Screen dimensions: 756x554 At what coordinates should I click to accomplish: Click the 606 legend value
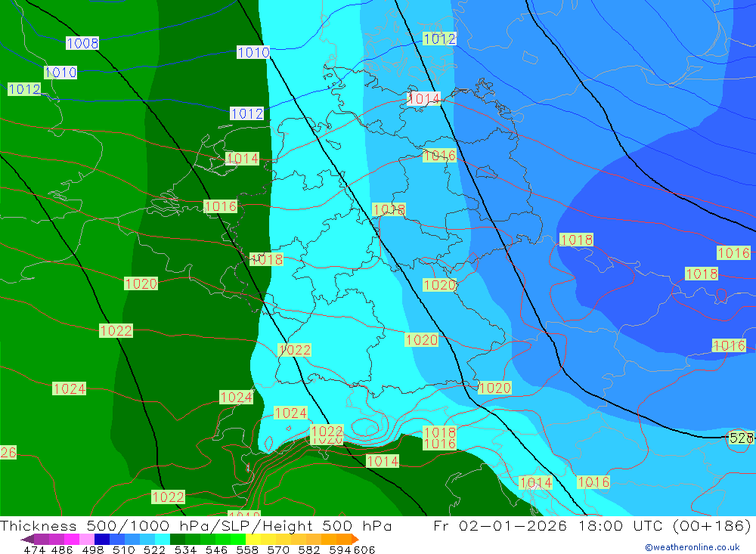tap(364, 549)
